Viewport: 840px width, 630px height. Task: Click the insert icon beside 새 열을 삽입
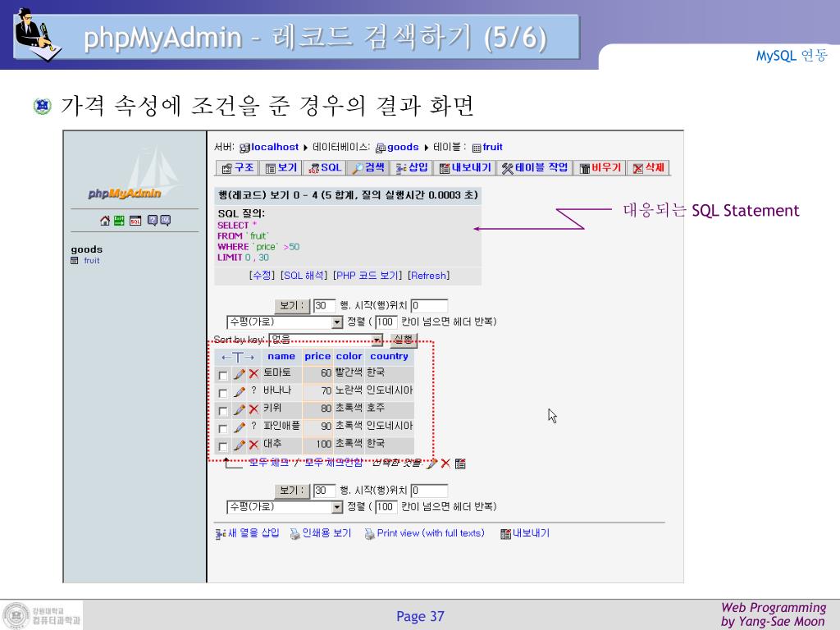tap(220, 533)
